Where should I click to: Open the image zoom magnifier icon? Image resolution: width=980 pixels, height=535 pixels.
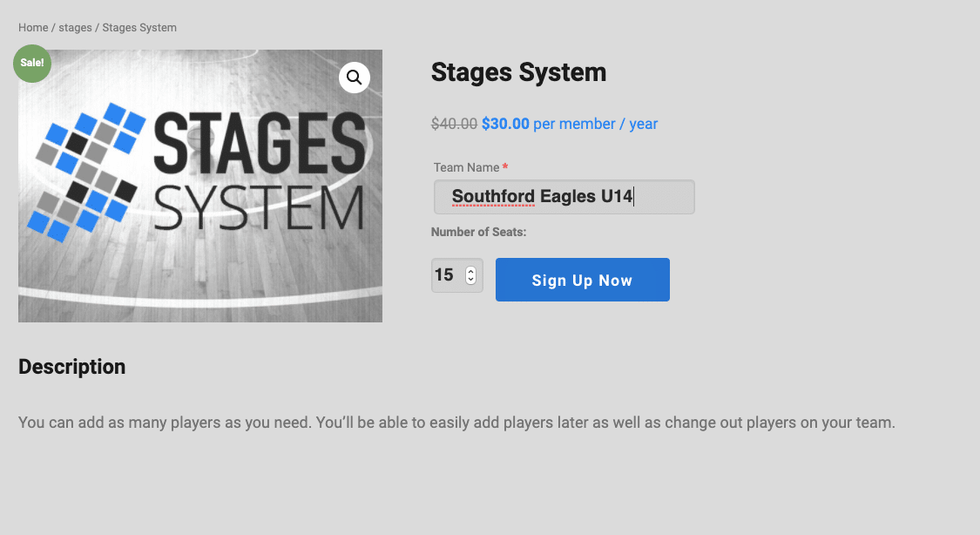click(x=355, y=78)
